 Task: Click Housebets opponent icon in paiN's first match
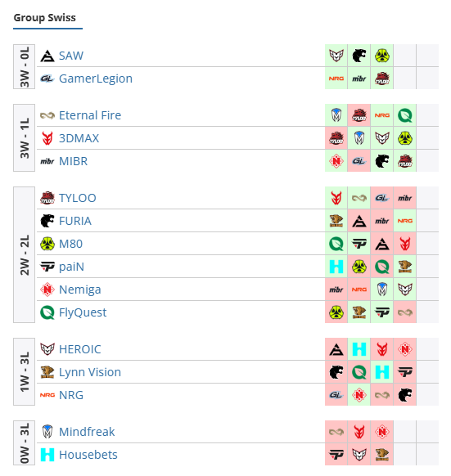[x=336, y=267]
